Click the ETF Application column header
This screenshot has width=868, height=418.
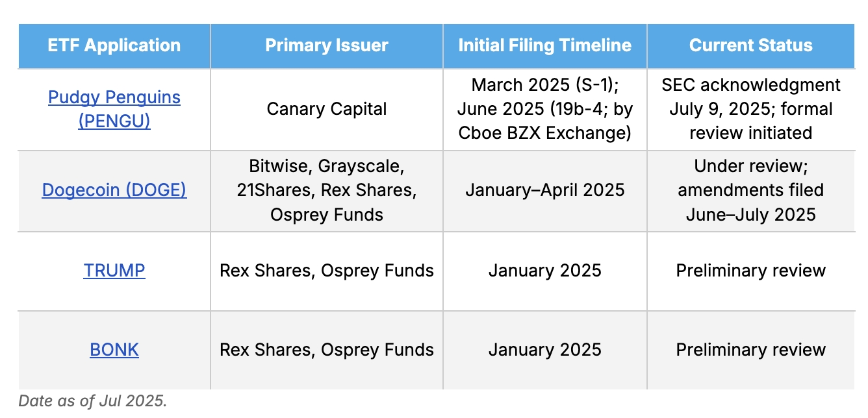114,45
